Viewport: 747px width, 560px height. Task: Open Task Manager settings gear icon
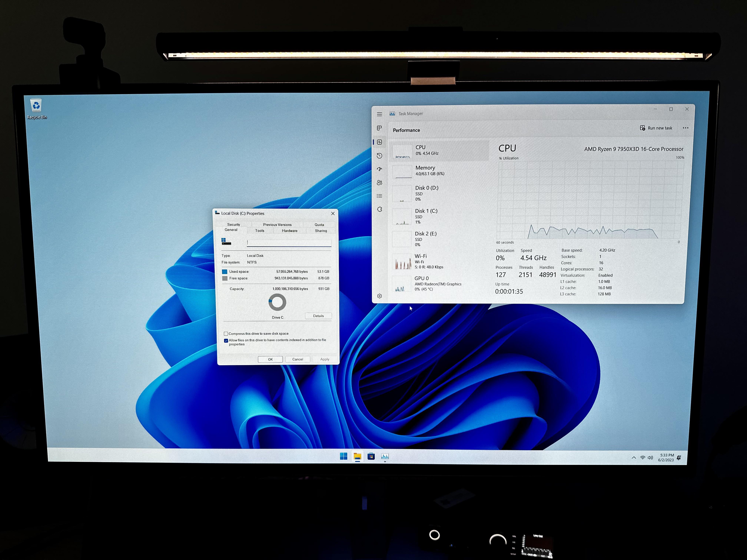pyautogui.click(x=380, y=296)
